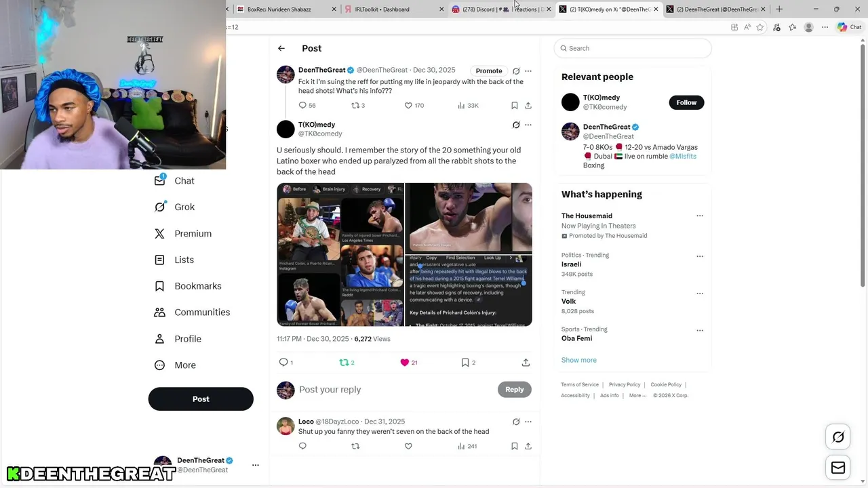Open the Before and Recovery collage image

point(340,254)
